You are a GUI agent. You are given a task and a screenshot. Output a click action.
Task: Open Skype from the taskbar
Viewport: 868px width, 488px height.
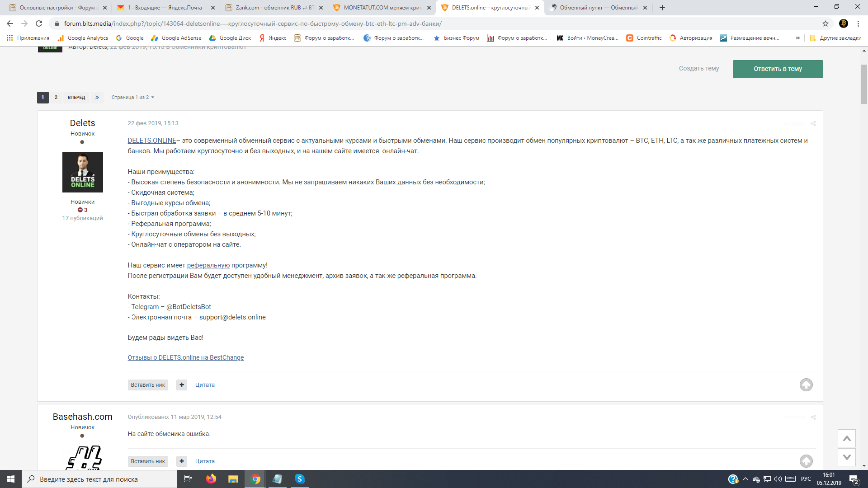point(299,479)
